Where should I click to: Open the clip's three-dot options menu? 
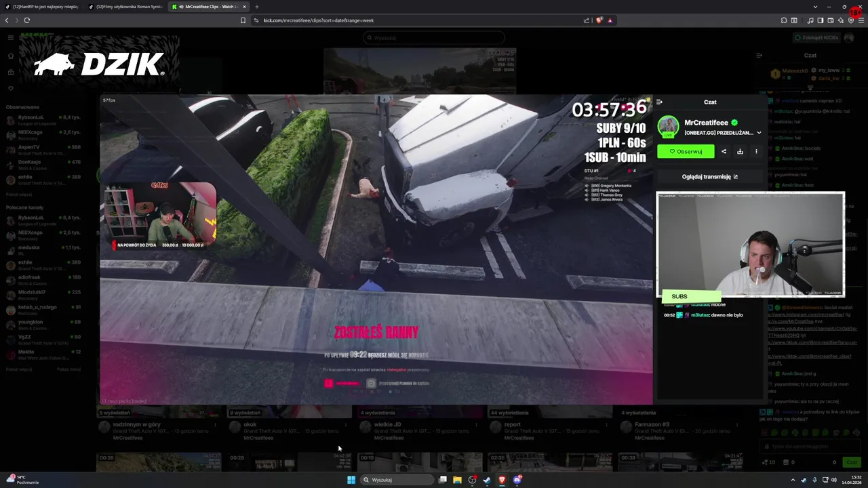756,151
